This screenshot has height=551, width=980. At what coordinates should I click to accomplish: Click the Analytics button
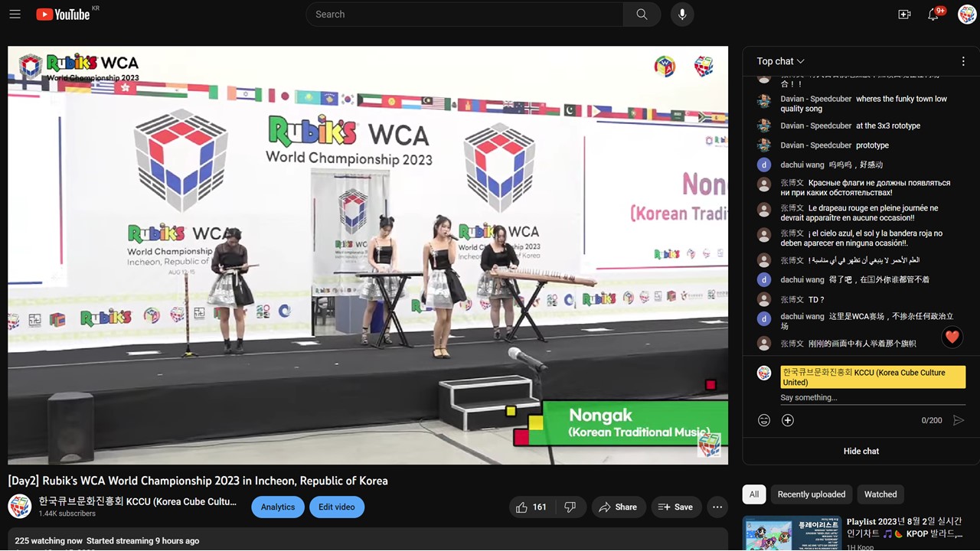tap(278, 507)
